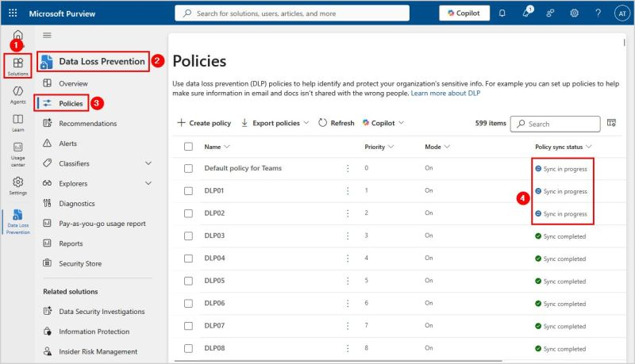Open more options for DLP07
Screen dimensions: 635x364
click(x=348, y=326)
